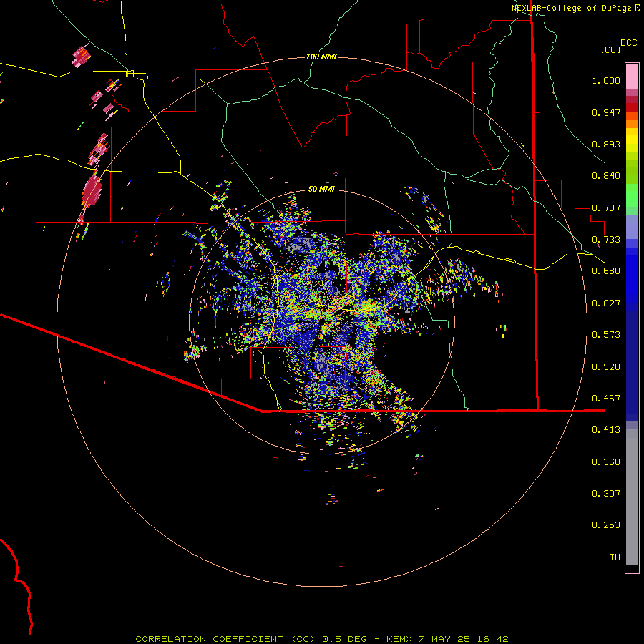Click the large crimson radar echo on the left
Screen dimensions: 644x644
click(x=92, y=190)
